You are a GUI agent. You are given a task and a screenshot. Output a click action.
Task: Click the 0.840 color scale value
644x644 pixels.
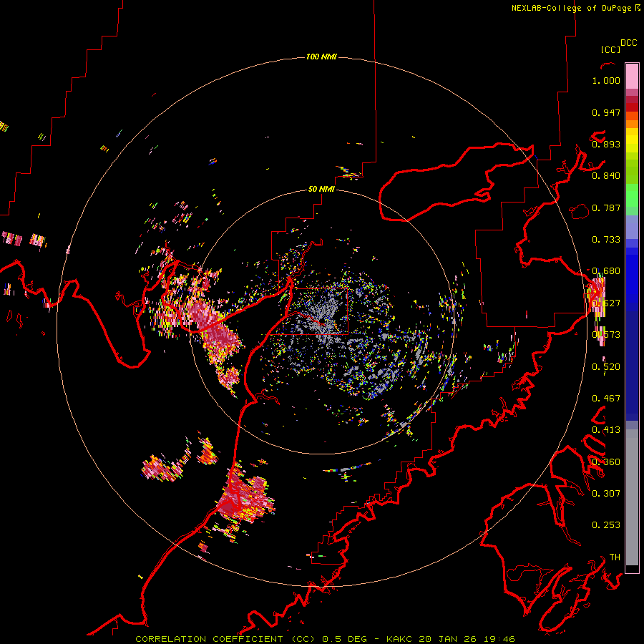[x=606, y=176]
